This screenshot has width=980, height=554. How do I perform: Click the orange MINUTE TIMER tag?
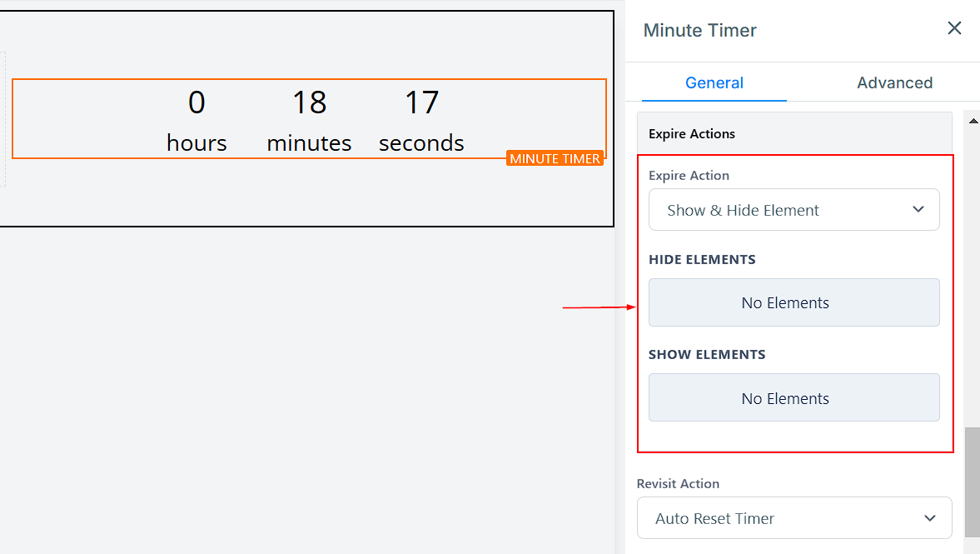point(555,158)
